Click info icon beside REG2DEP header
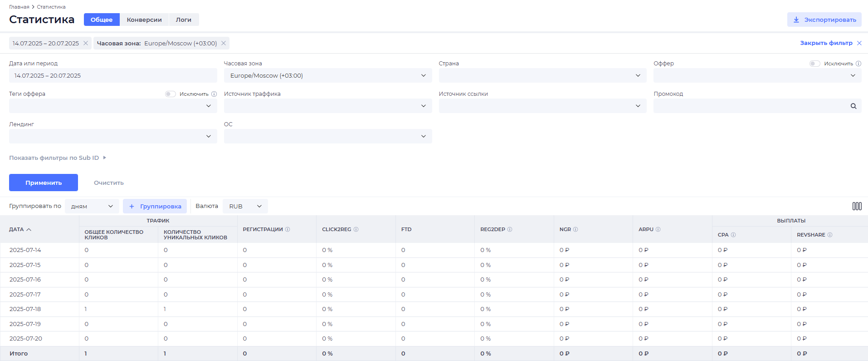Image resolution: width=868 pixels, height=361 pixels. pyautogui.click(x=510, y=229)
